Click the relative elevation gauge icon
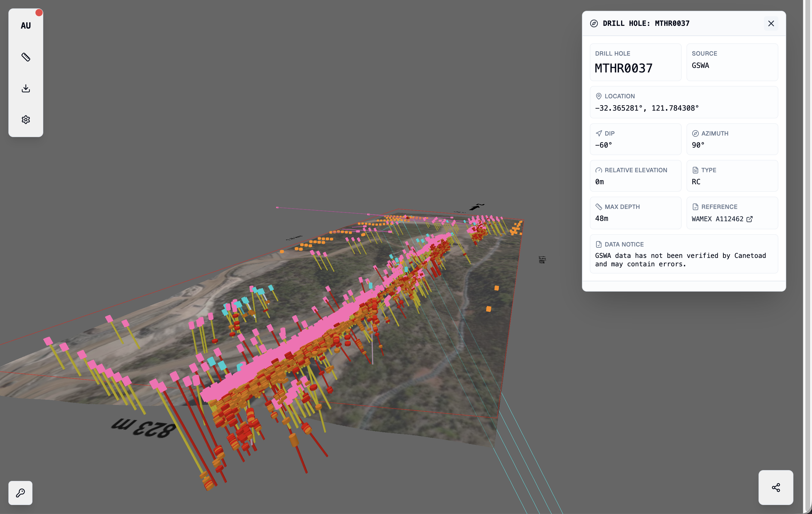The height and width of the screenshot is (514, 812). [x=598, y=170]
